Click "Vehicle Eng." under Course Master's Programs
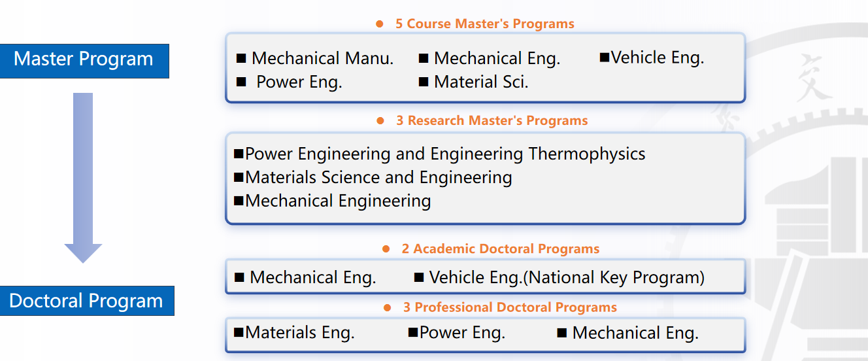 658,58
